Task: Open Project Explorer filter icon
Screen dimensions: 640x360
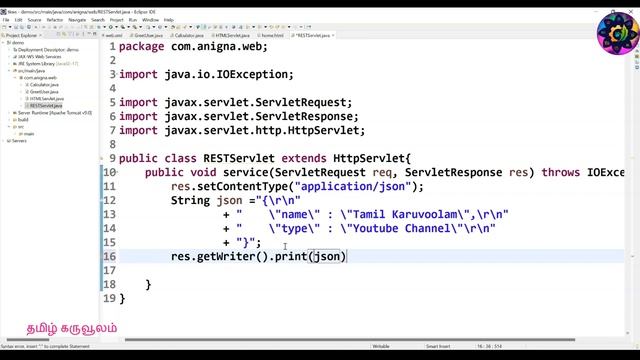Action: (70, 35)
